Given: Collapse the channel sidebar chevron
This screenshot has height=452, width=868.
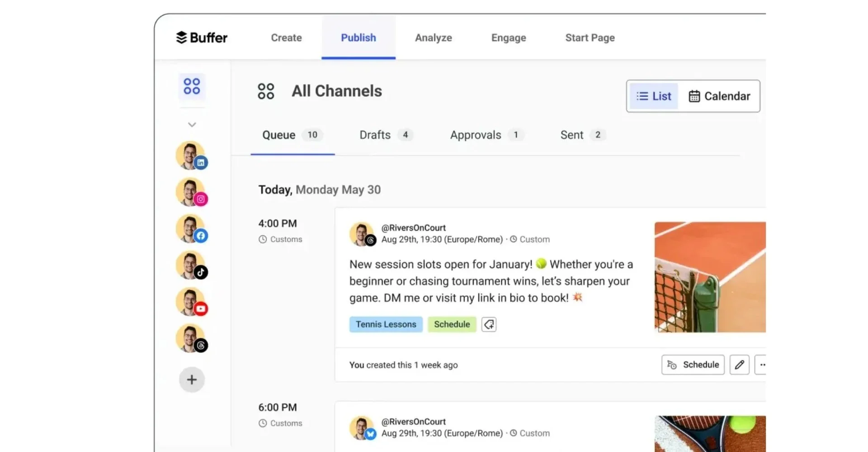Looking at the screenshot, I should click(192, 124).
